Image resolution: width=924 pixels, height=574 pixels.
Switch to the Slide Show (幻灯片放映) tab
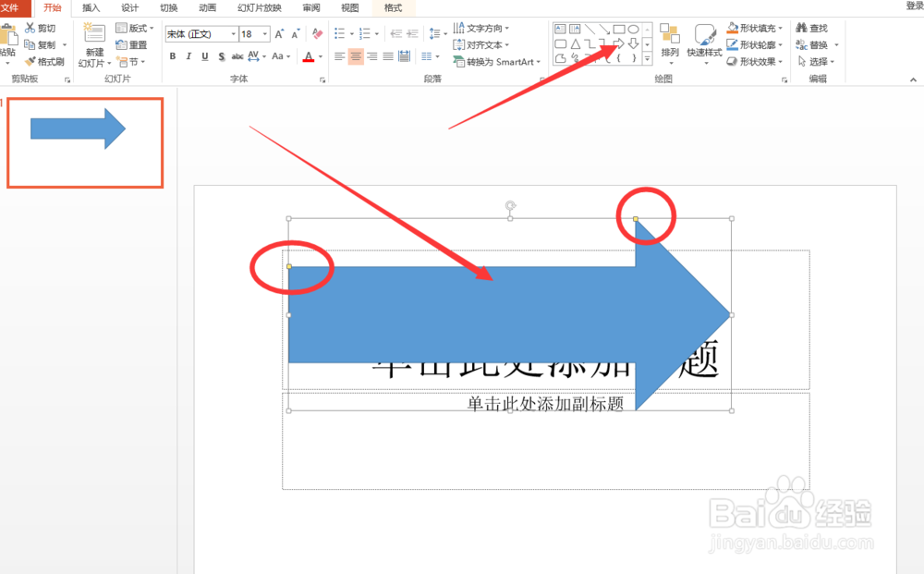pos(260,7)
